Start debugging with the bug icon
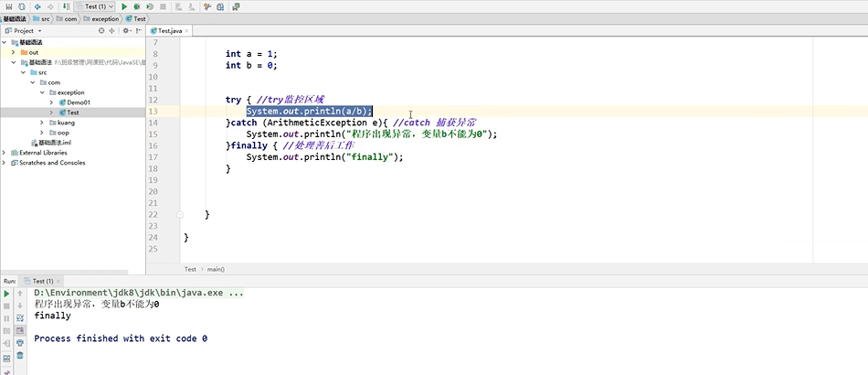This screenshot has width=868, height=375. tap(137, 6)
